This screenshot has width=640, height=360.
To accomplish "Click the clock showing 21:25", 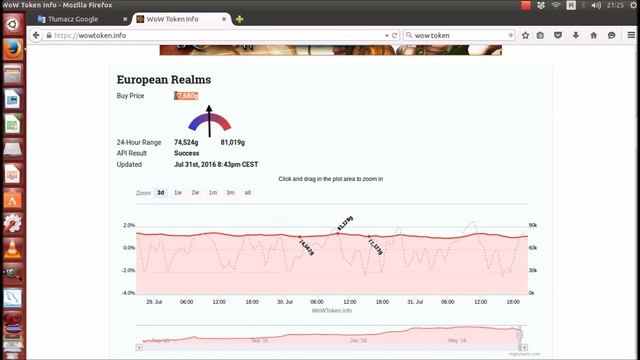I will click(x=615, y=5).
